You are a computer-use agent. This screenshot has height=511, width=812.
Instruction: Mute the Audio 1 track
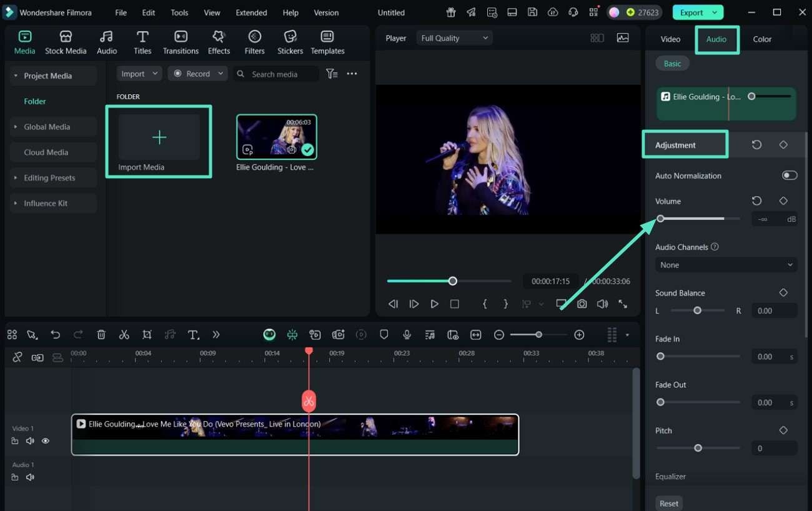(30, 477)
